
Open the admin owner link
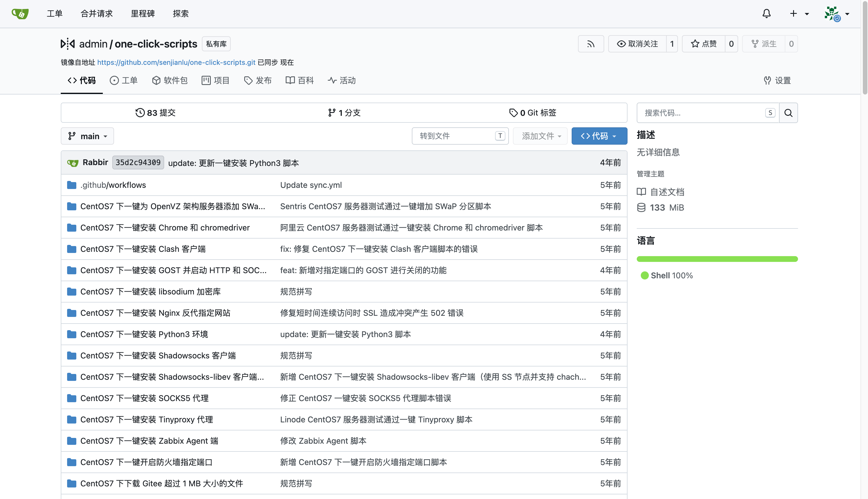point(94,44)
